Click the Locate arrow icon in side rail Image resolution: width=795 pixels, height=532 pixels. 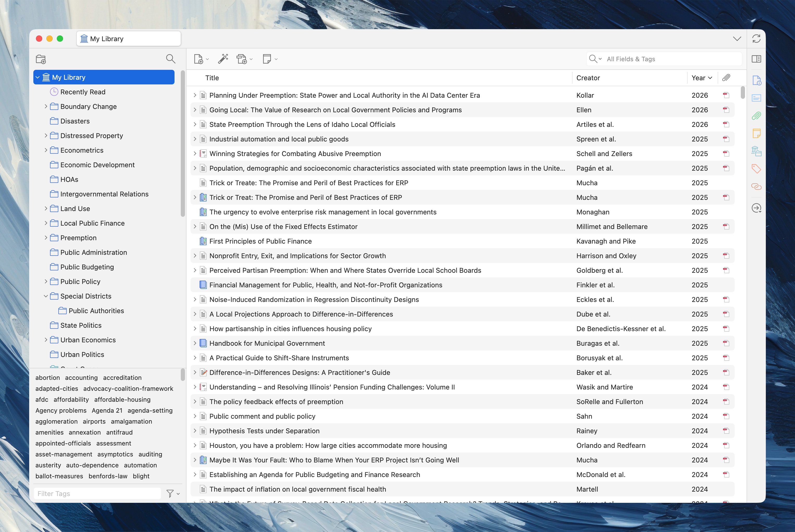point(756,208)
